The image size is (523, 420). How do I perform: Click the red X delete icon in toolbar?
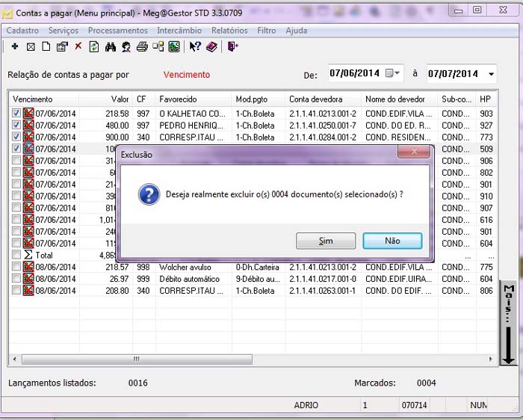(78, 46)
